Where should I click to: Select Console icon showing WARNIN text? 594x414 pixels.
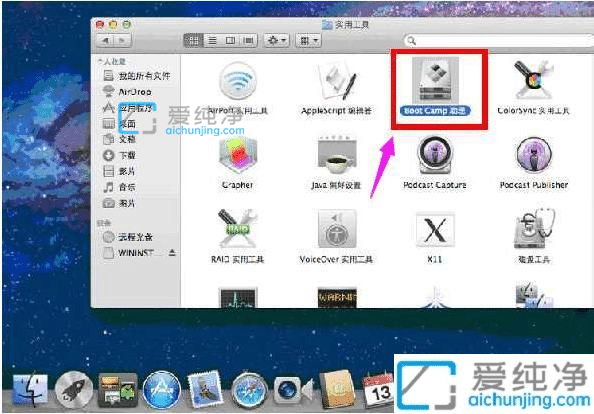click(x=337, y=297)
